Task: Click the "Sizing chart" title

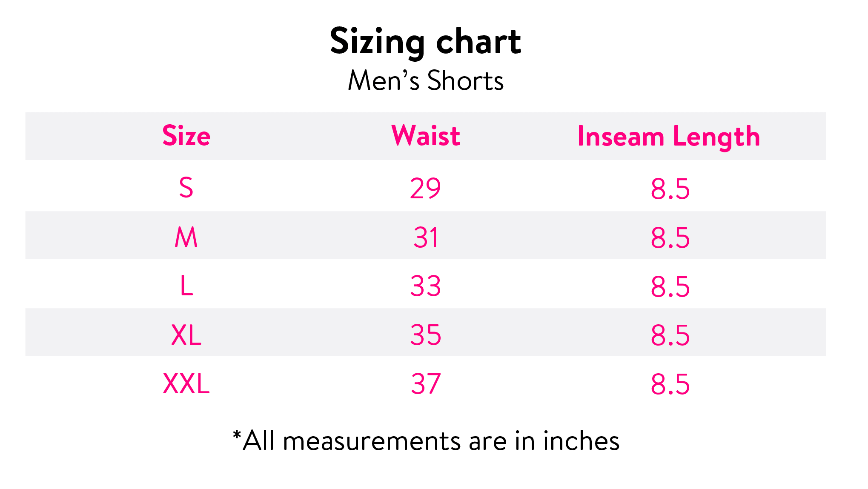Action: click(x=425, y=41)
